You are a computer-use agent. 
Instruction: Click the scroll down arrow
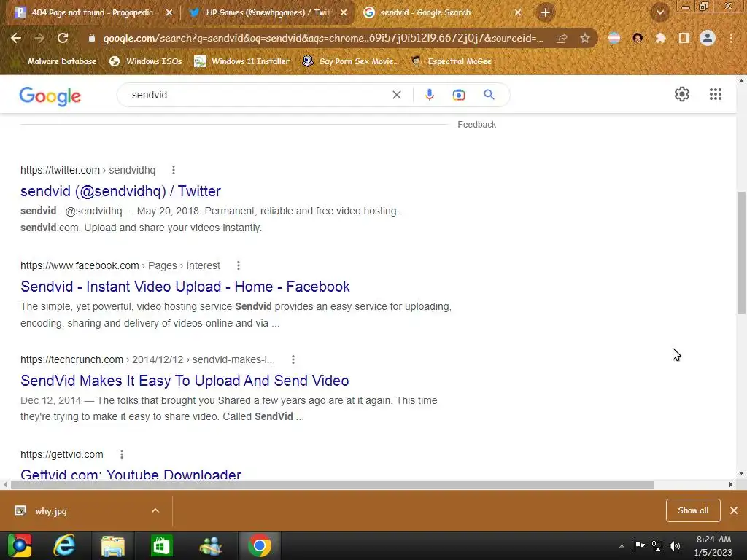click(741, 473)
